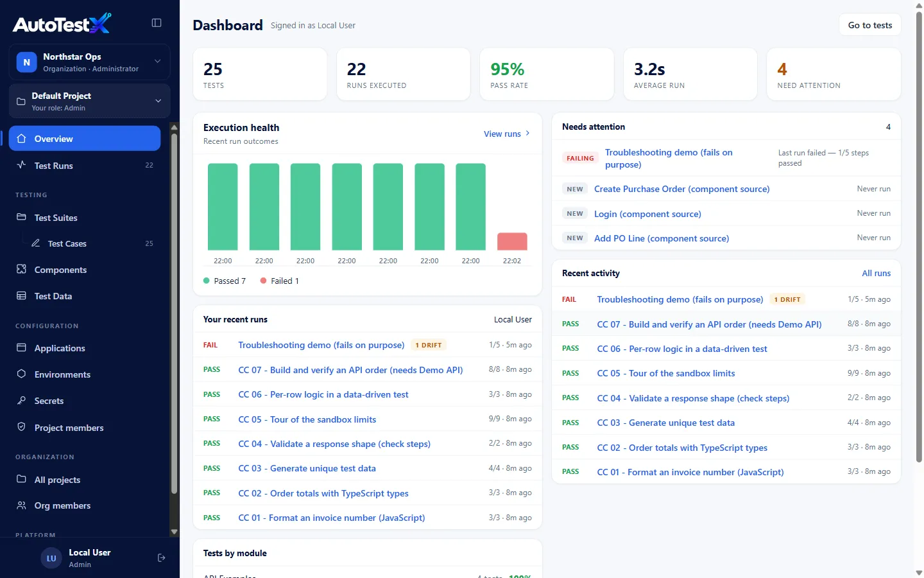Click All runs link in Recent activity
The width and height of the screenshot is (924, 578).
click(876, 273)
